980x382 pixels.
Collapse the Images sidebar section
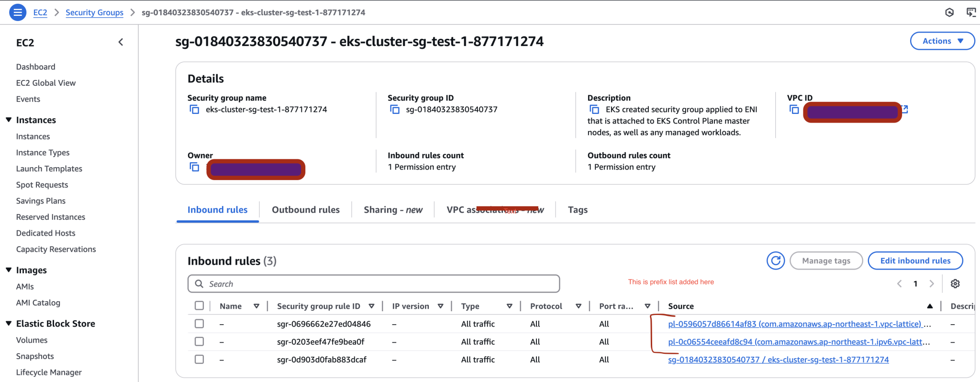tap(9, 270)
